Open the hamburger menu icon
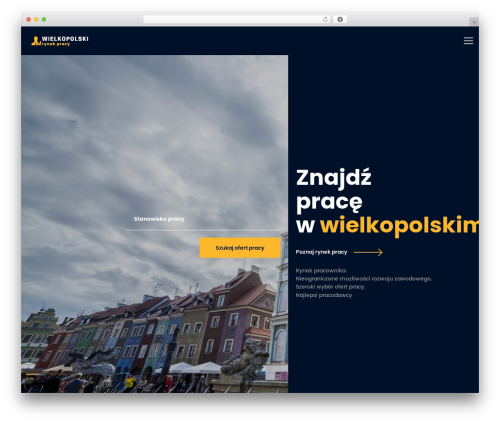The image size is (500, 423). (468, 41)
